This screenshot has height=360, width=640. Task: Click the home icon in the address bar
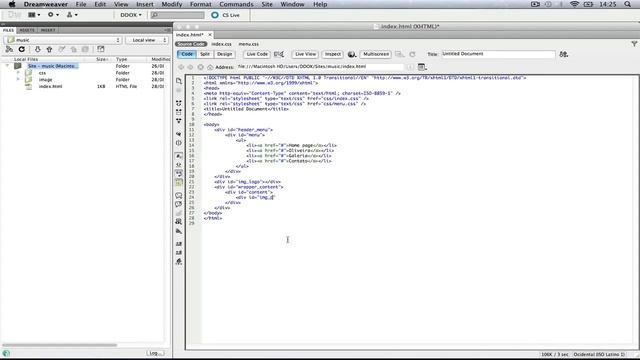tap(210, 67)
